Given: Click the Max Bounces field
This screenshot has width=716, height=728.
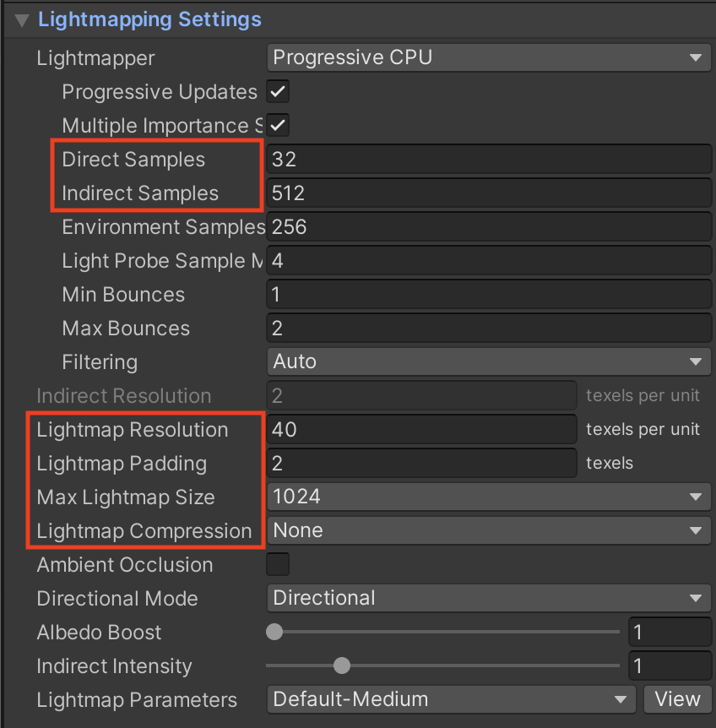Looking at the screenshot, I should click(x=489, y=329).
